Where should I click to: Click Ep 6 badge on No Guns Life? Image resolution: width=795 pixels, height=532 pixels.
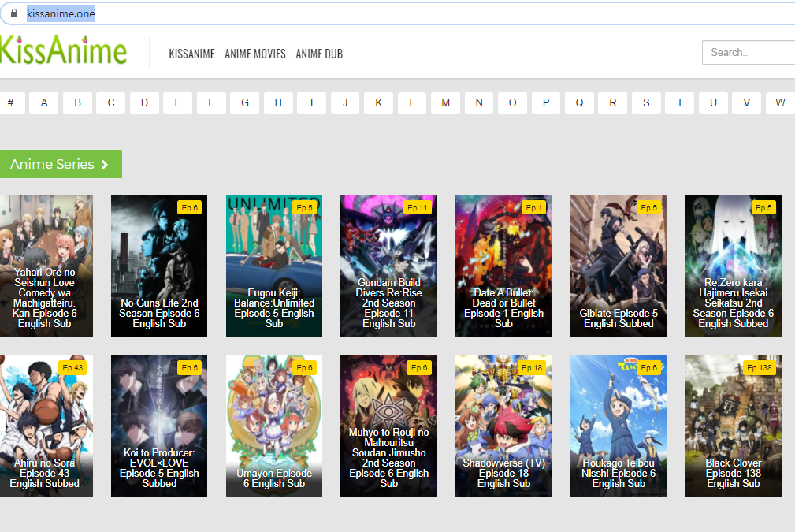(190, 207)
